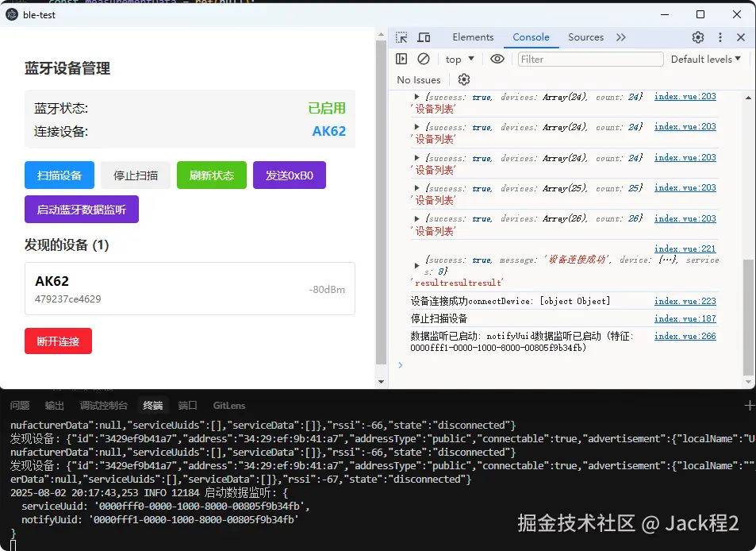
Task: Switch to the Elements tab
Action: point(473,37)
